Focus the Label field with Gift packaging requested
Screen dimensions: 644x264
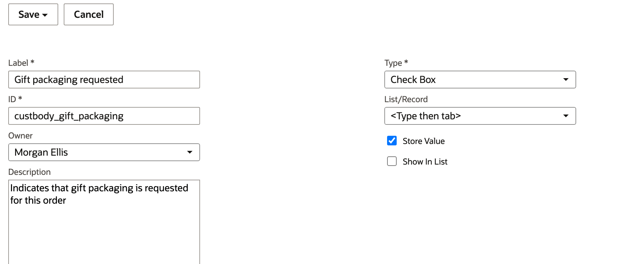click(104, 80)
